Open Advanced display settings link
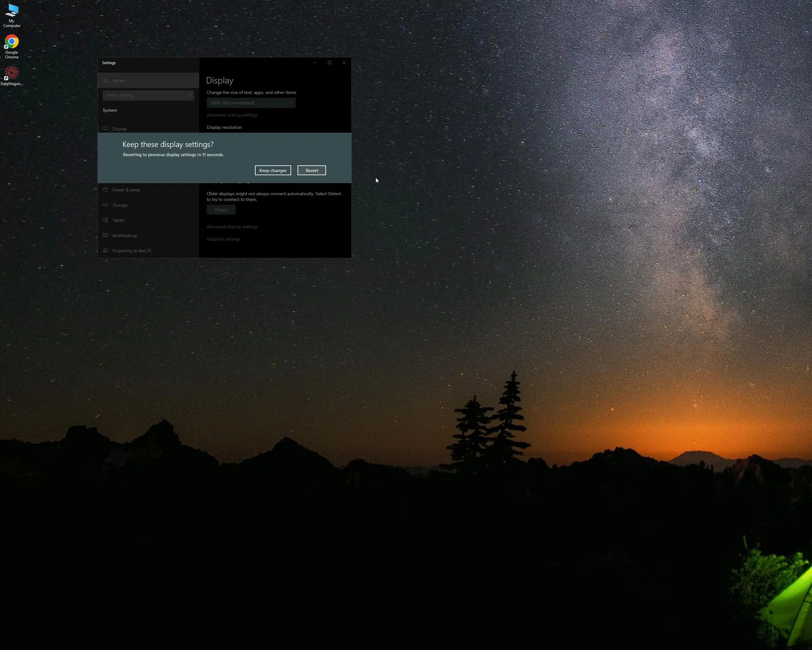This screenshot has height=650, width=812. point(232,227)
